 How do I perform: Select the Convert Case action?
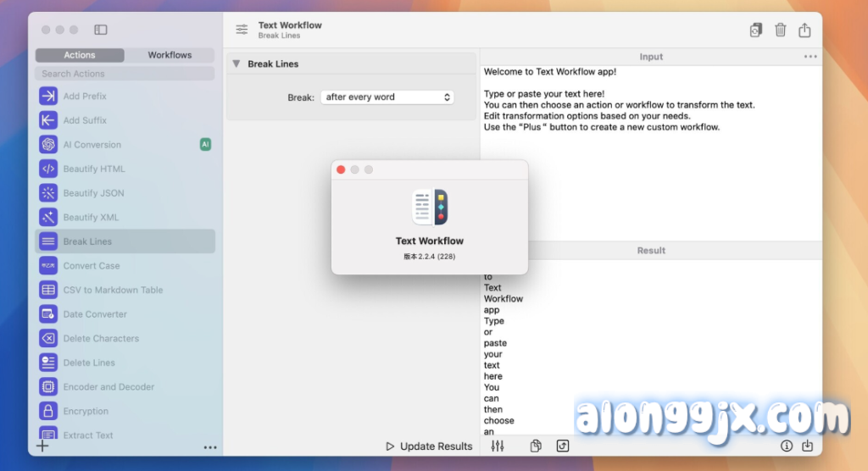click(x=92, y=266)
